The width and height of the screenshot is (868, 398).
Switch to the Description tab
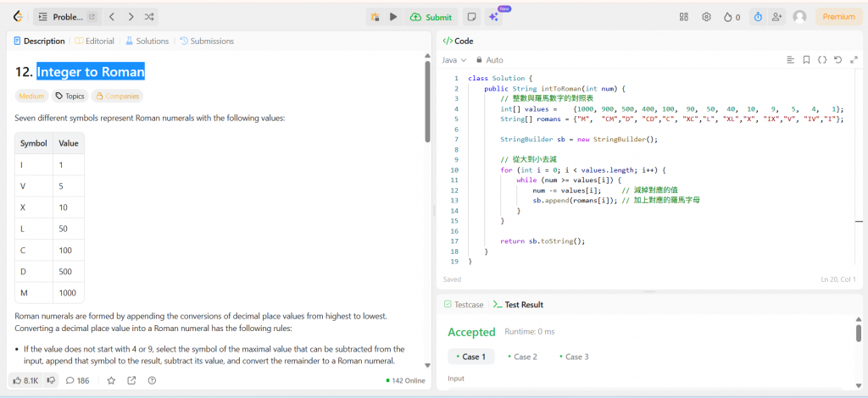[39, 41]
